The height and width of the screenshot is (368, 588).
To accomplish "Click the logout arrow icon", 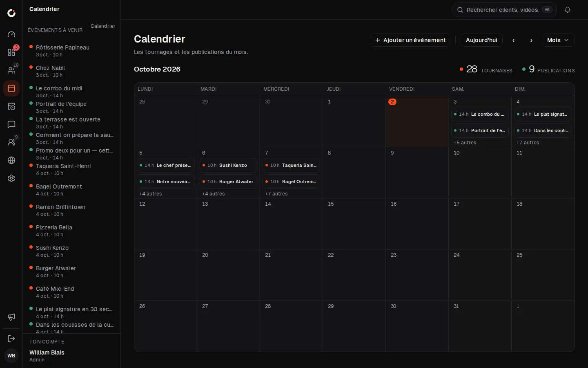I will (x=11, y=339).
